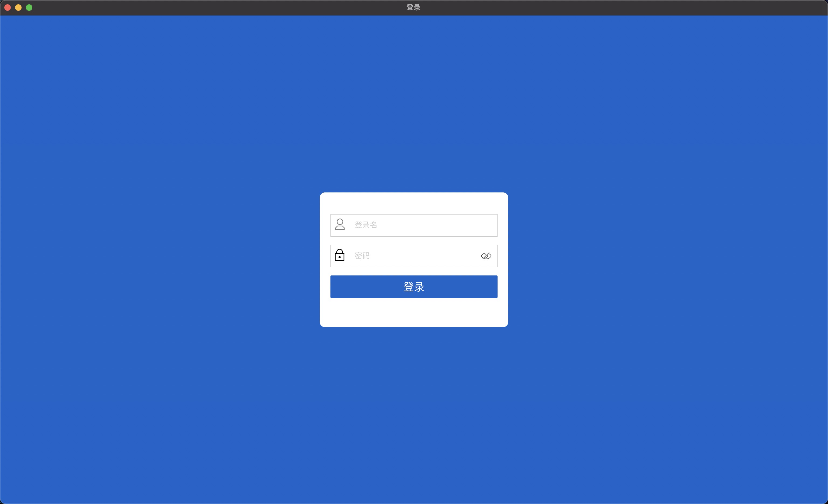Close the login window with red button
The image size is (828, 504).
[7, 7]
